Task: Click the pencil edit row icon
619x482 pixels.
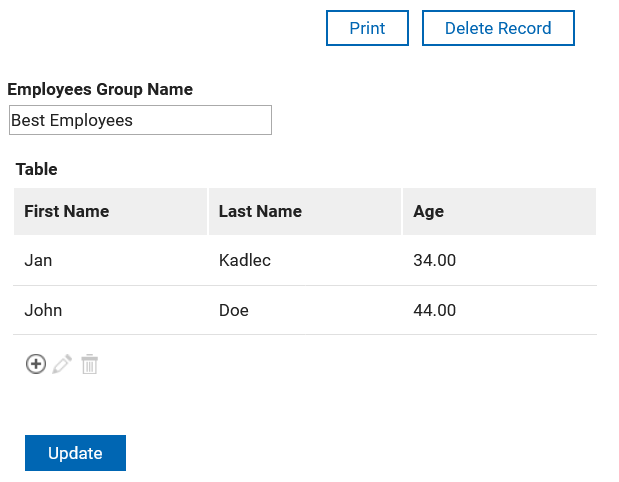Action: click(62, 364)
